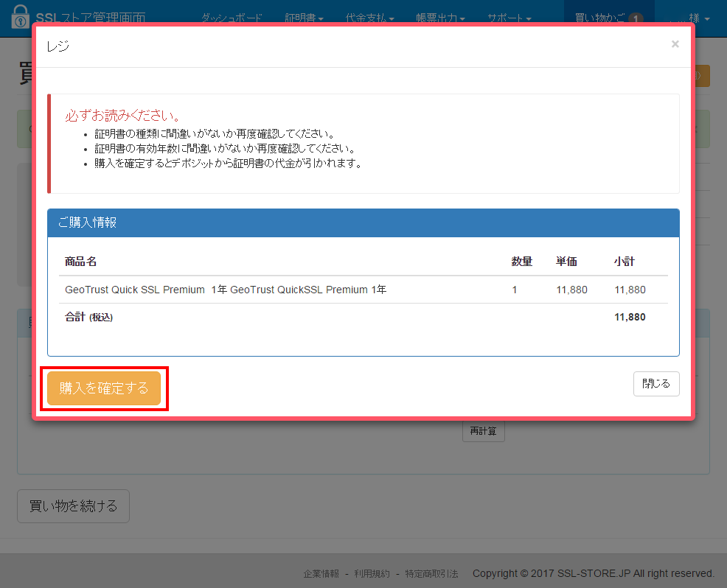This screenshot has height=588, width=727.
Task: Click the 数量 column header
Action: 521,262
